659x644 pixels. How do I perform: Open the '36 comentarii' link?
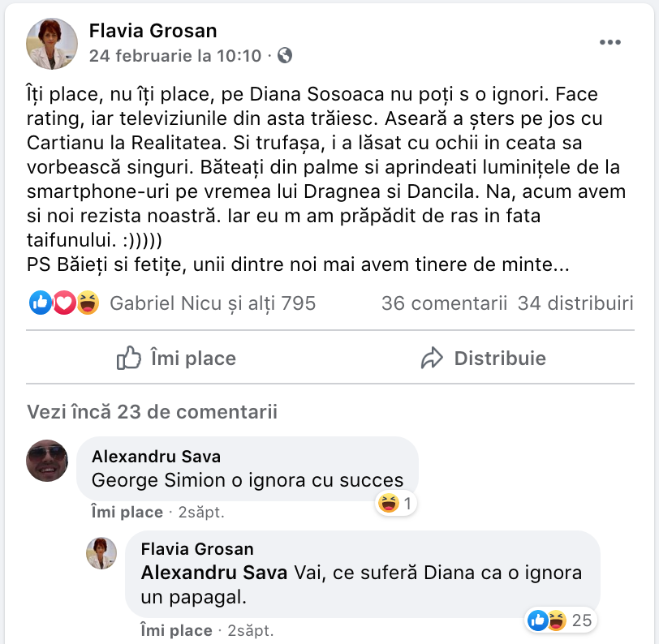click(443, 303)
